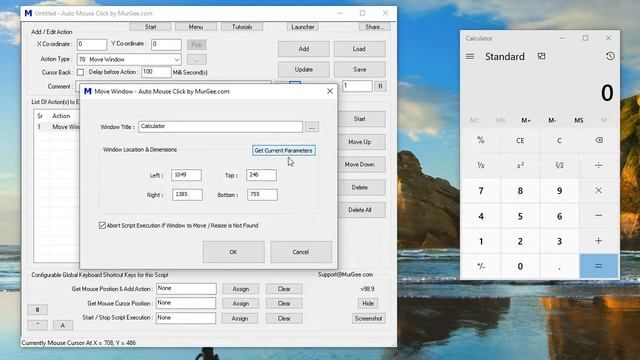
Task: Click Calculator plus key
Action: 599,241
